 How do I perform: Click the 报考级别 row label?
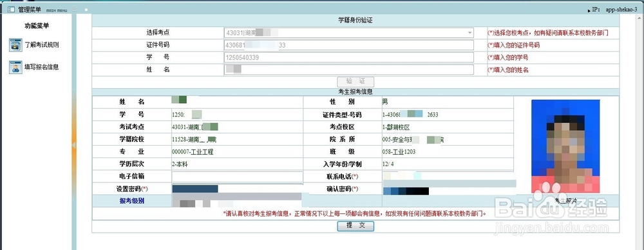(x=132, y=201)
